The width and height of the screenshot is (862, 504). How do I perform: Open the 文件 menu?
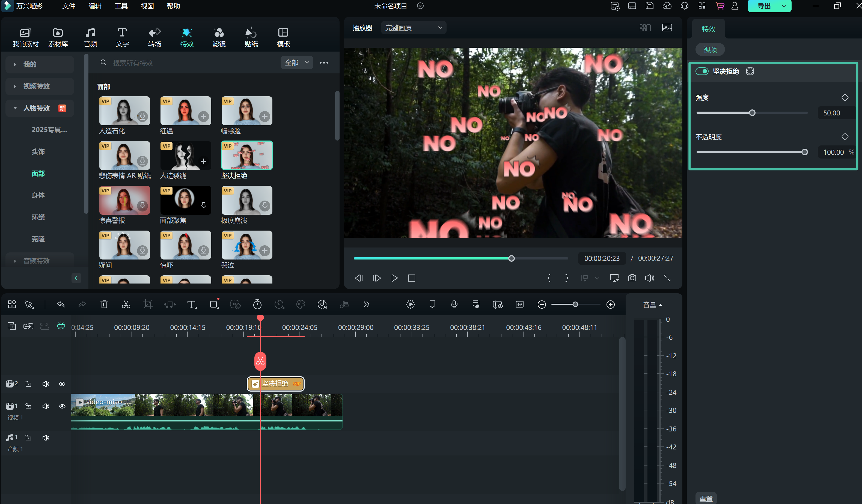click(x=69, y=6)
